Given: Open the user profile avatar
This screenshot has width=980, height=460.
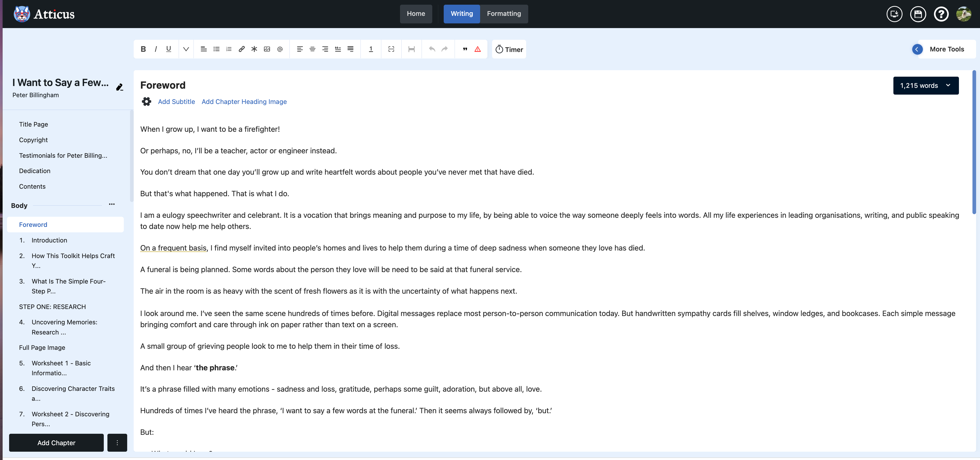Looking at the screenshot, I should tap(964, 14).
